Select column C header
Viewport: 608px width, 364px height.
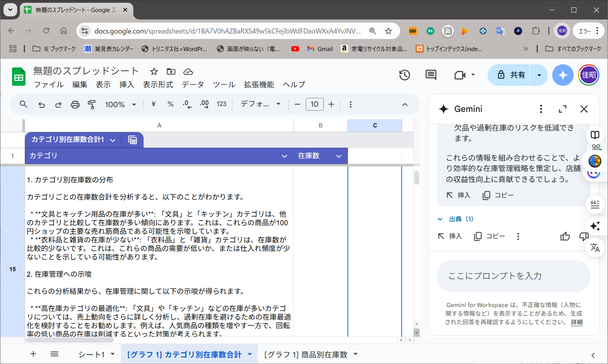tap(375, 125)
